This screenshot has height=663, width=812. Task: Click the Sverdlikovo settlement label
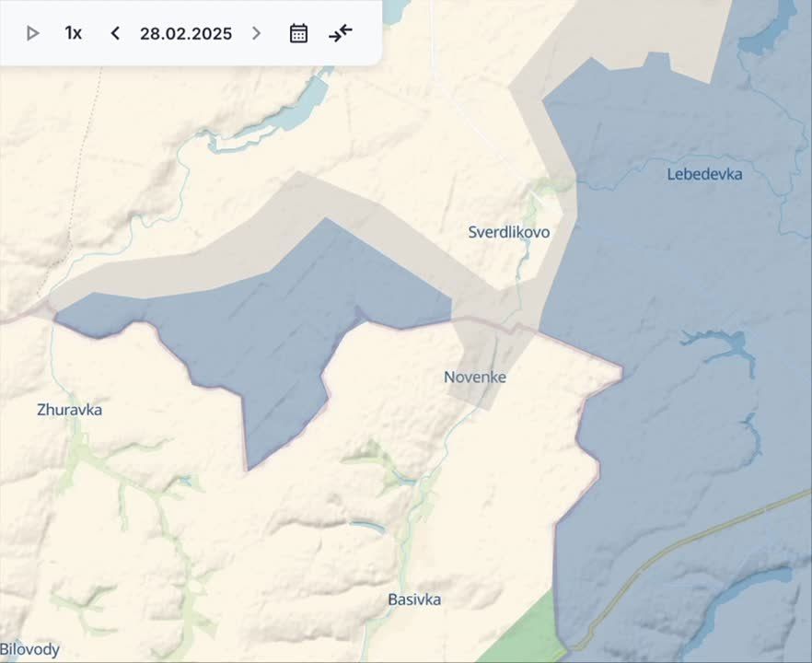[508, 232]
